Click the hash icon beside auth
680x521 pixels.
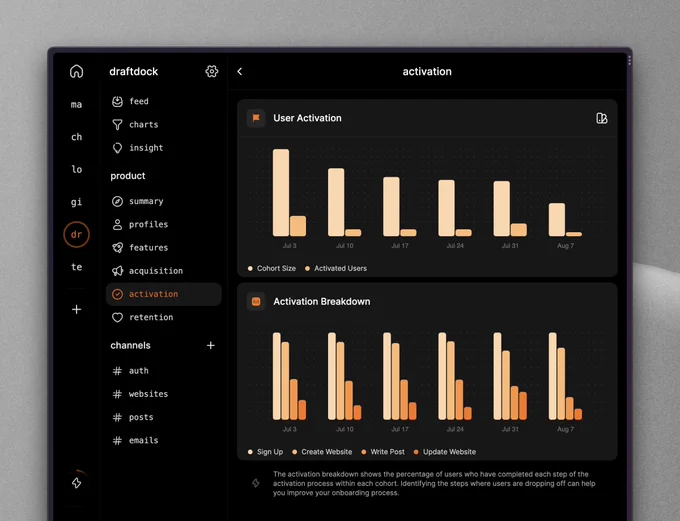pos(117,371)
